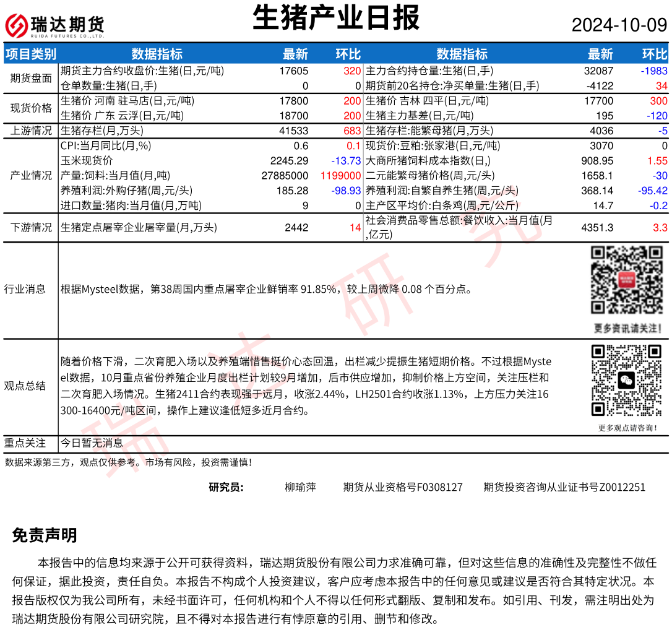672x627 pixels.
Task: Click the report date 2024-10-09
Action: tap(619, 25)
